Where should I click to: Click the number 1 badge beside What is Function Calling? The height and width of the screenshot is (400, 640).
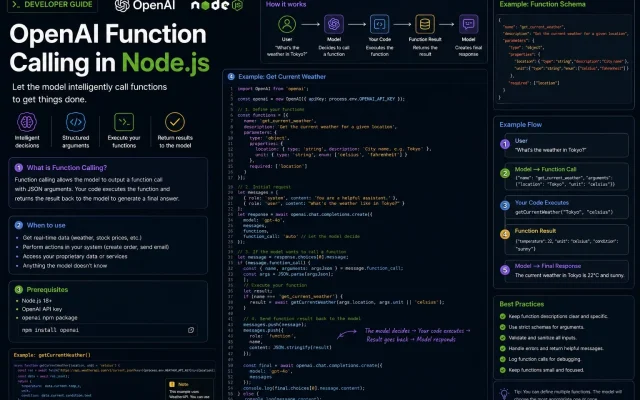(x=18, y=168)
